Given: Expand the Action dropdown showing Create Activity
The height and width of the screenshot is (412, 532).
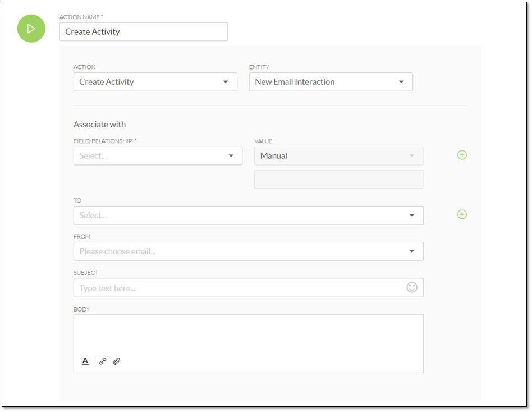Looking at the screenshot, I should pos(155,82).
